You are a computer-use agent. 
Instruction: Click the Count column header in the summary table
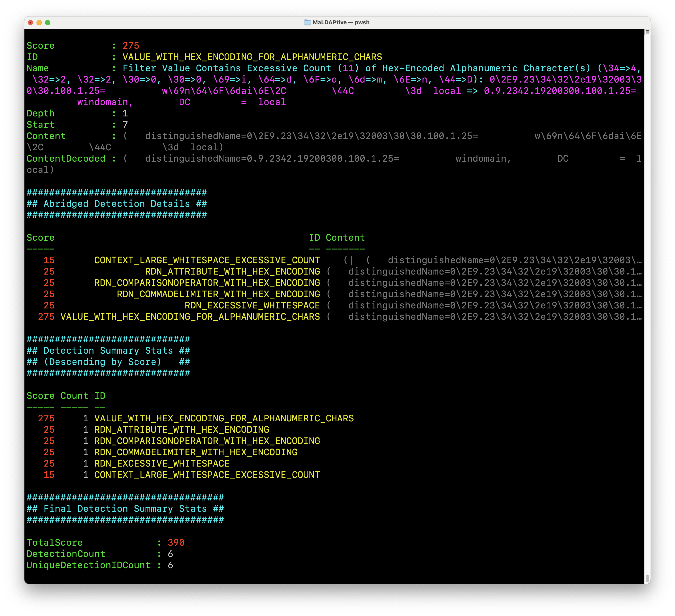tap(74, 396)
